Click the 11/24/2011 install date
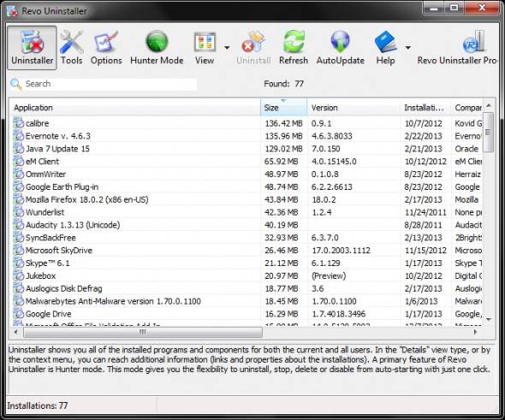 click(x=425, y=212)
